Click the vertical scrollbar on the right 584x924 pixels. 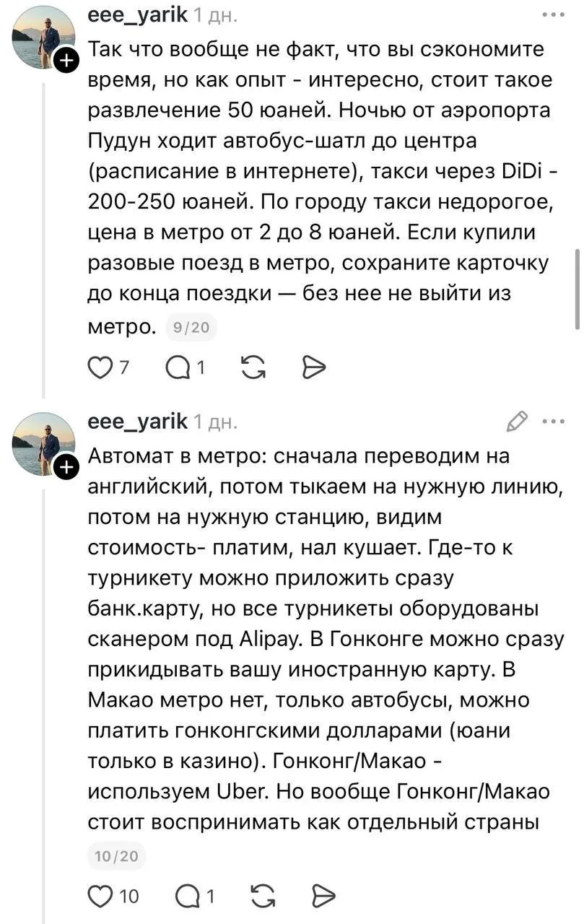coord(577,289)
